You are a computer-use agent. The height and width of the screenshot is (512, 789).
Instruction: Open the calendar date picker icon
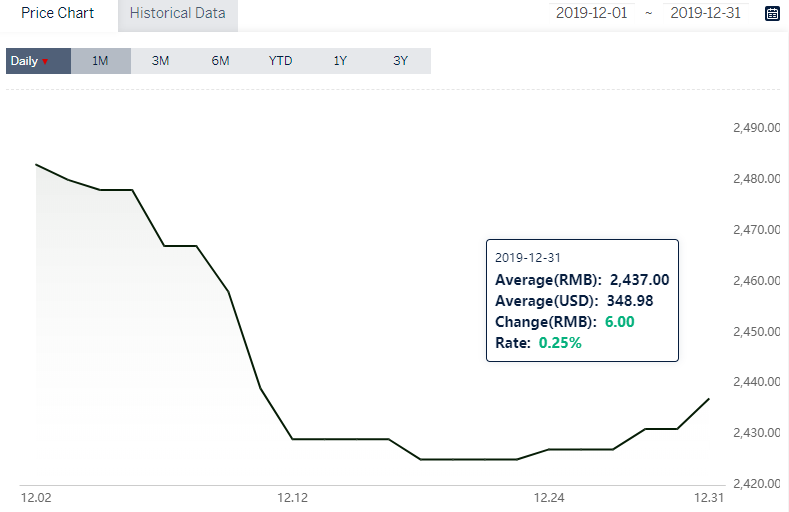772,14
